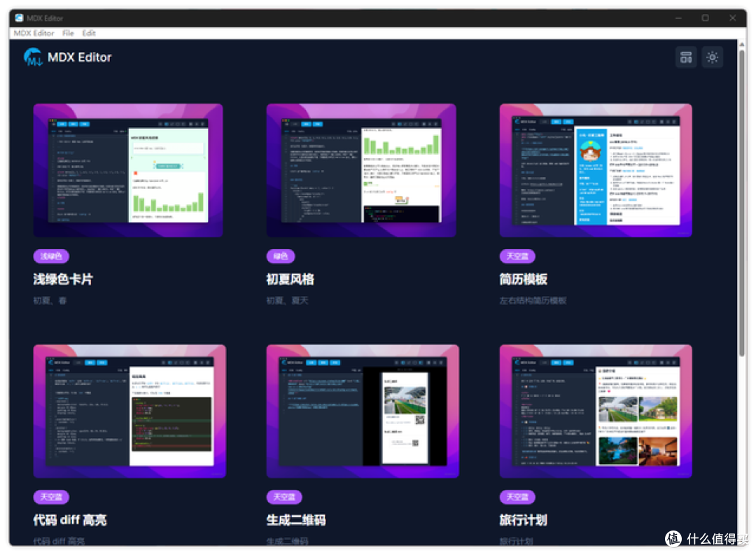Open the 旅行计划 template thumbnail
The height and width of the screenshot is (555, 756).
click(x=596, y=411)
